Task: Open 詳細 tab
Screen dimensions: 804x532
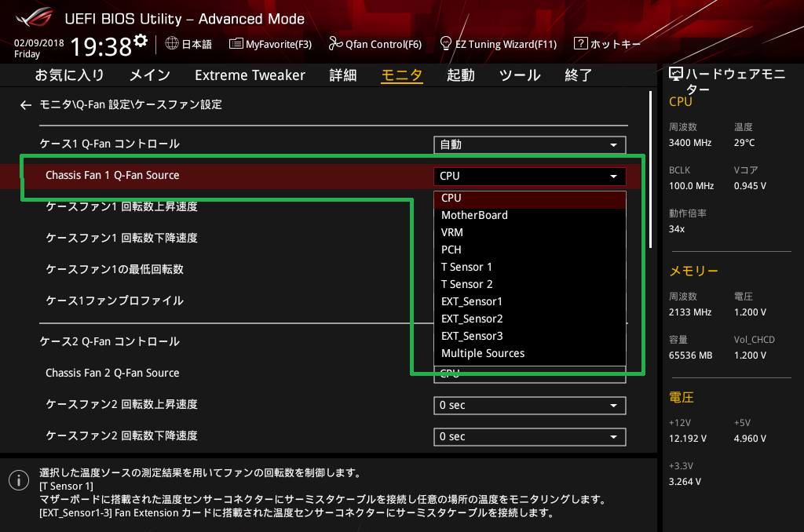Action: pos(343,75)
